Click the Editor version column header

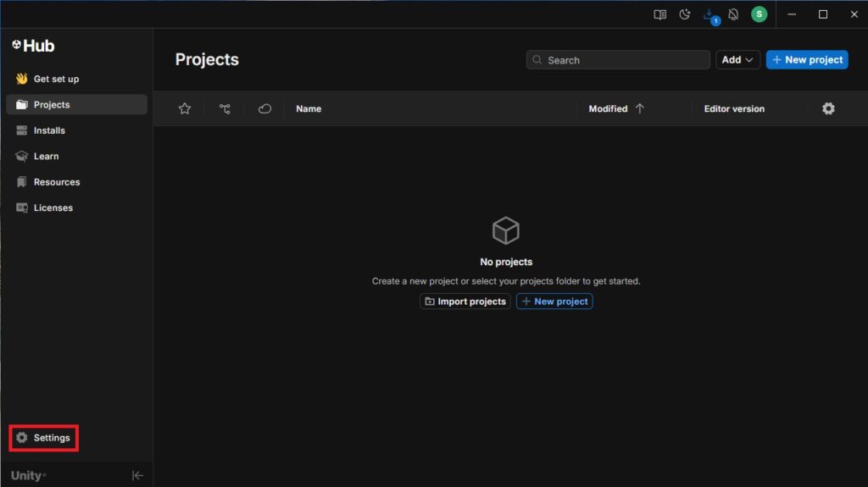tap(734, 108)
